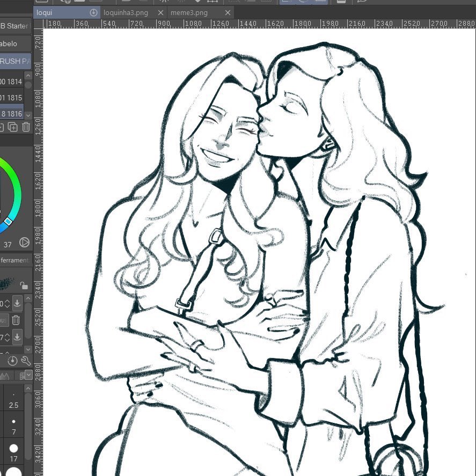This screenshot has height=476, width=476.
Task: Adjust the lower value stepper arrows
Action: (8, 337)
